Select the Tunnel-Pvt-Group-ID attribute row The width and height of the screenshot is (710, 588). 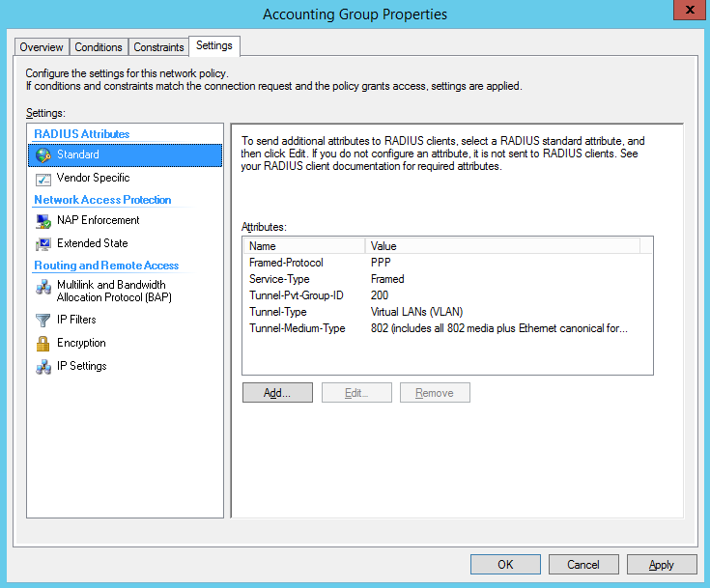[447, 295]
